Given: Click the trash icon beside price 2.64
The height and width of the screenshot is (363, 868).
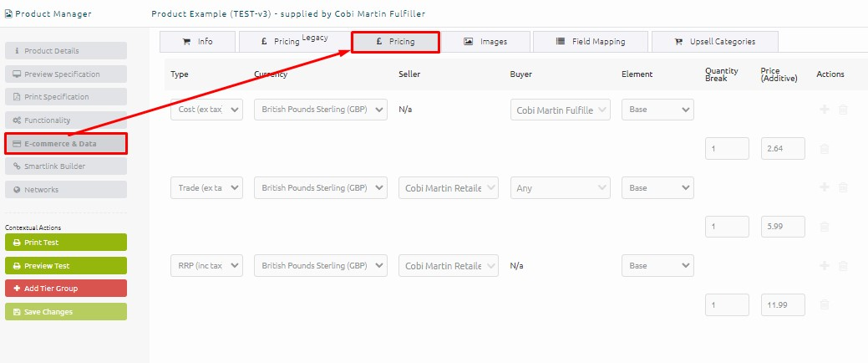Looking at the screenshot, I should (x=825, y=149).
